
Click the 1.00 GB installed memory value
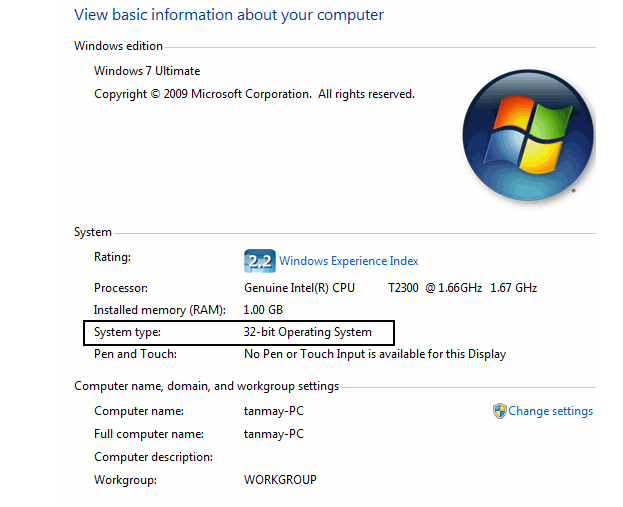(263, 310)
